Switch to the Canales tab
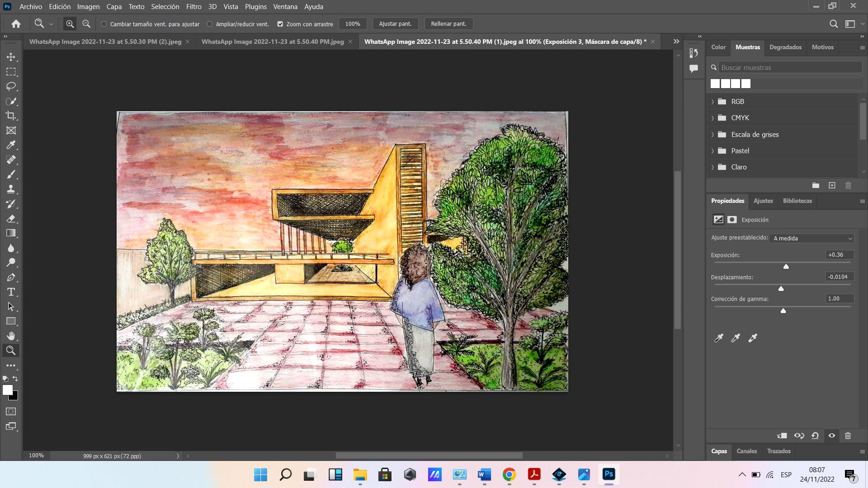Screen dimensions: 868x488 pos(746,451)
